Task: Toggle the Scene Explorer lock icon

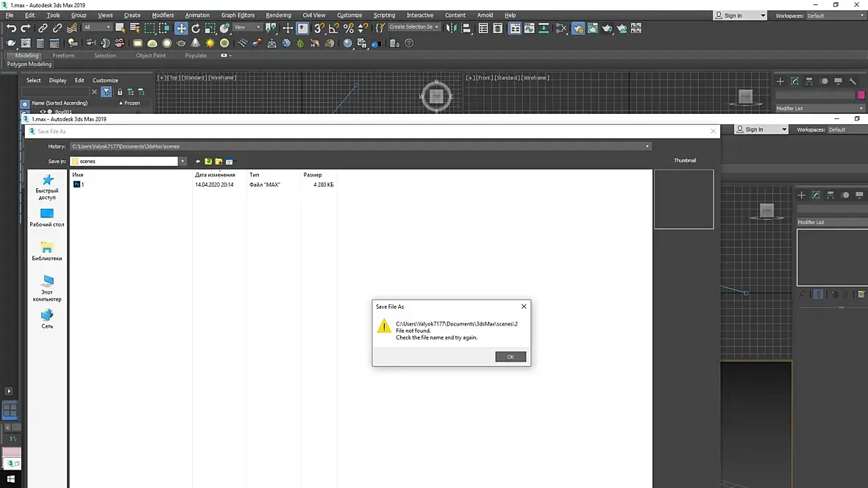Action: click(x=120, y=92)
